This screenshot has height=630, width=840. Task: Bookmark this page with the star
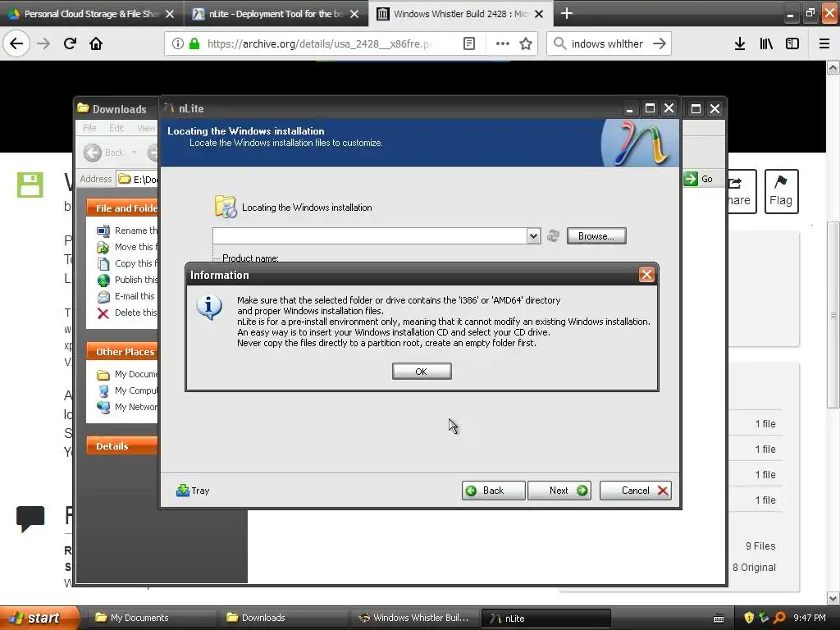[x=526, y=43]
